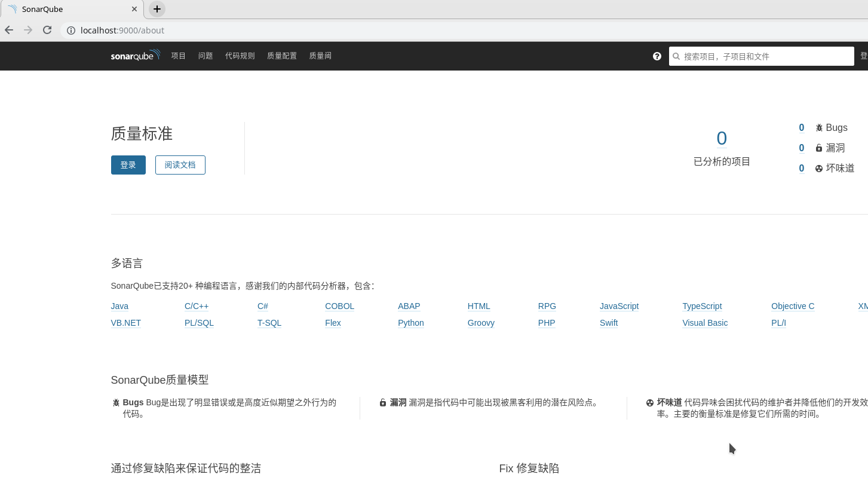Click the lock icon beside 漏洞 count
The width and height of the screenshot is (868, 480).
(819, 148)
